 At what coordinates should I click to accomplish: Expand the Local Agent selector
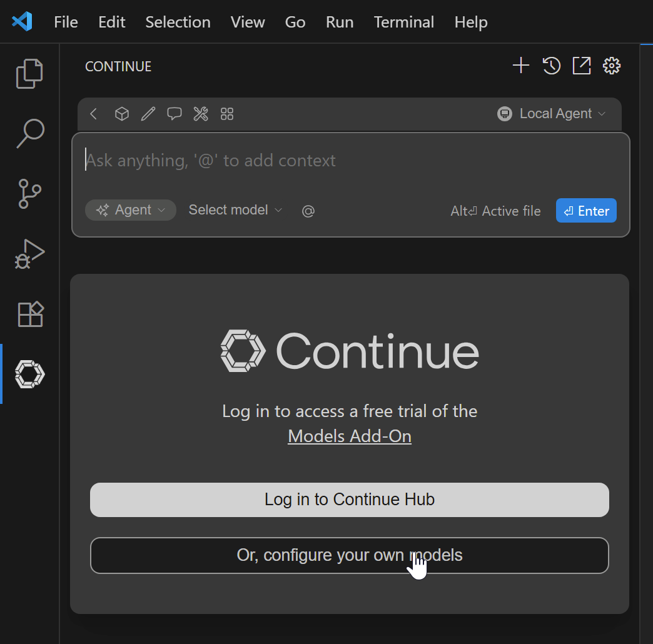(x=552, y=114)
